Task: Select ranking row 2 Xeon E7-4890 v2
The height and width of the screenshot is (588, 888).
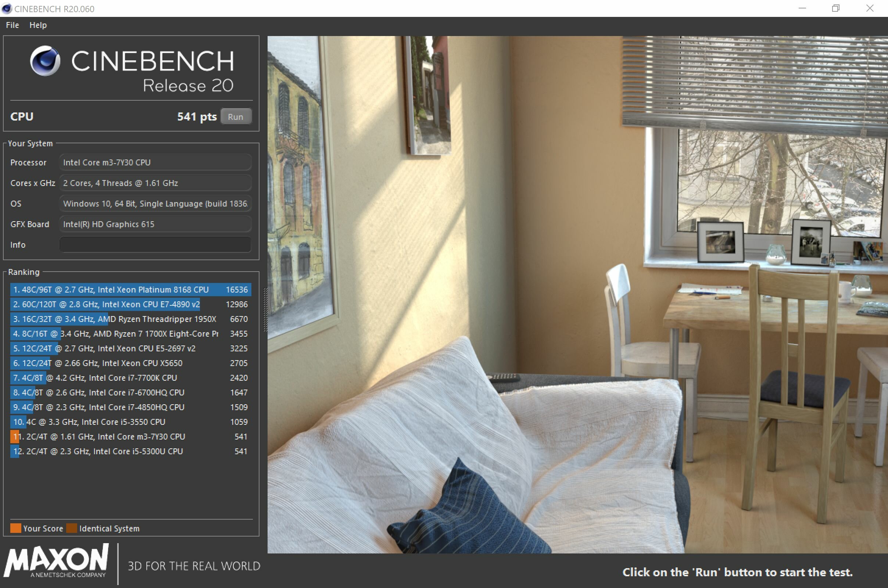Action: [x=130, y=304]
